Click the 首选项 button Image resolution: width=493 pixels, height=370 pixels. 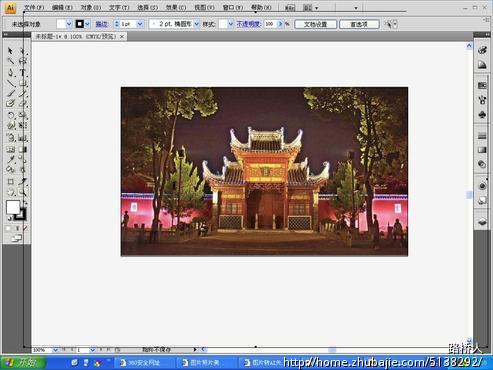pyautogui.click(x=359, y=24)
